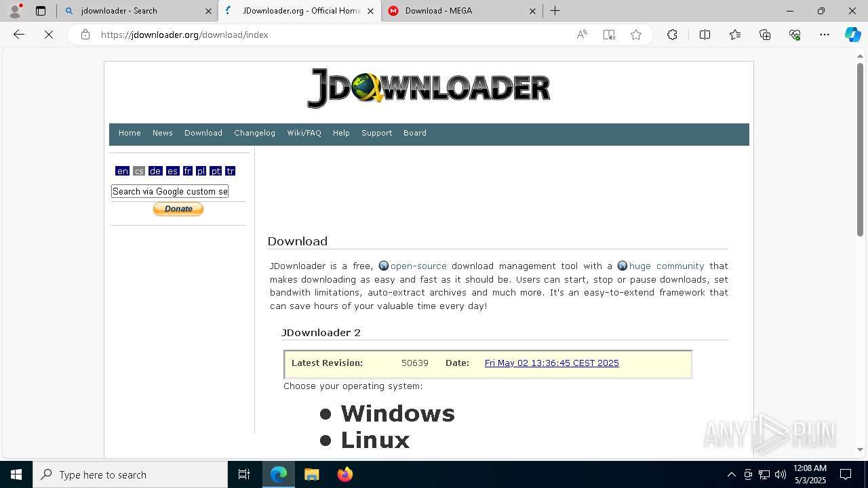
Task: Open the Windows Start menu
Action: coord(16,474)
